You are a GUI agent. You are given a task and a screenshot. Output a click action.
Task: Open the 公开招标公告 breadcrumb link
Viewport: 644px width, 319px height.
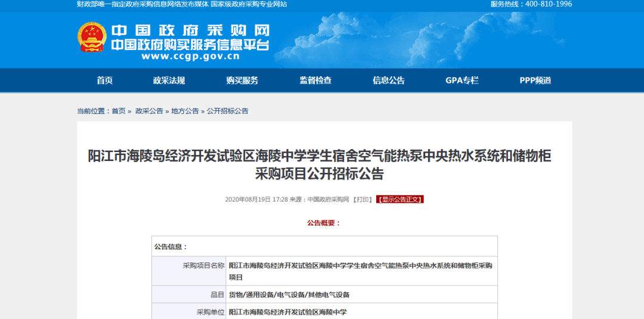pos(228,111)
